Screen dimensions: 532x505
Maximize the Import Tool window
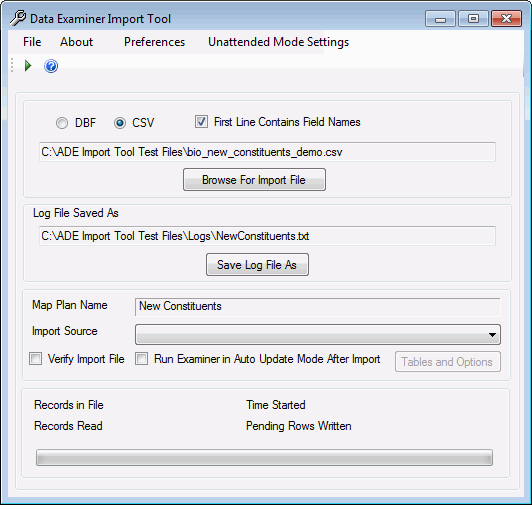click(x=473, y=19)
